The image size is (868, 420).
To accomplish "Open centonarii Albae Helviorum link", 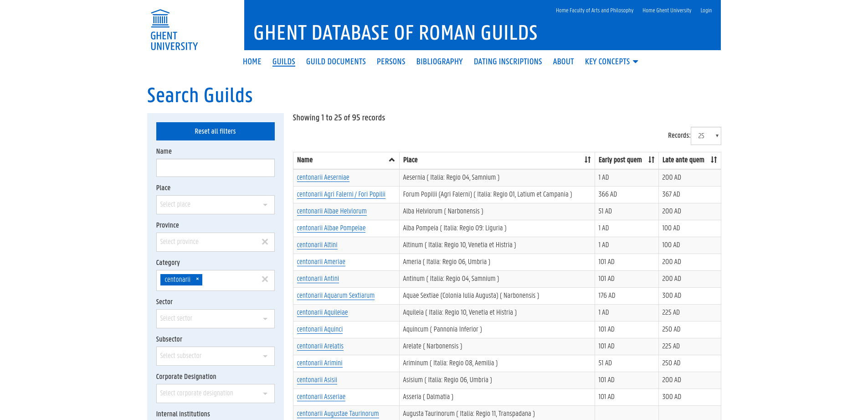I will click(x=332, y=212).
